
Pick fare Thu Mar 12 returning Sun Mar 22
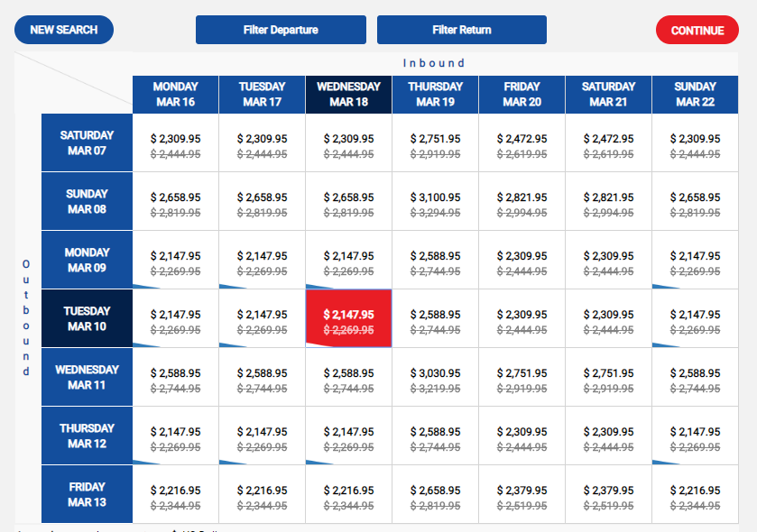[x=696, y=436]
